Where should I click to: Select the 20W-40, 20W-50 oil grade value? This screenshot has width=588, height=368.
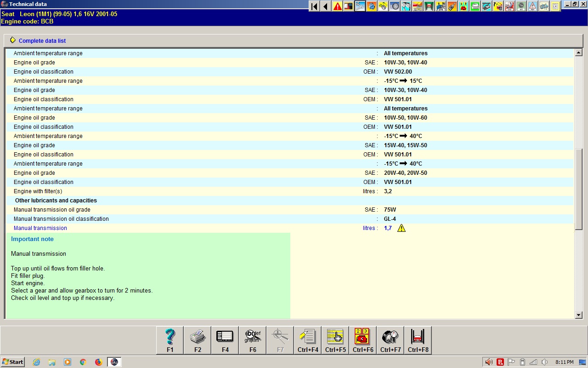pyautogui.click(x=406, y=173)
